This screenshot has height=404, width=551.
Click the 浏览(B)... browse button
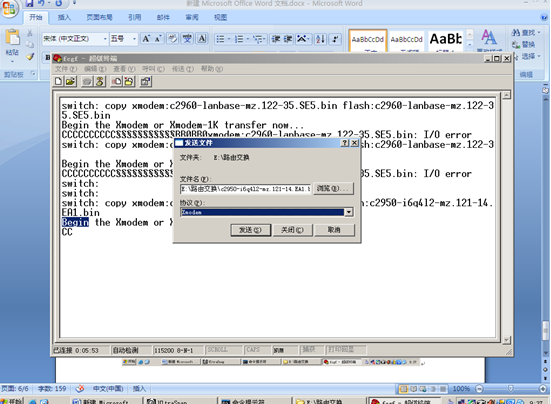coord(333,189)
